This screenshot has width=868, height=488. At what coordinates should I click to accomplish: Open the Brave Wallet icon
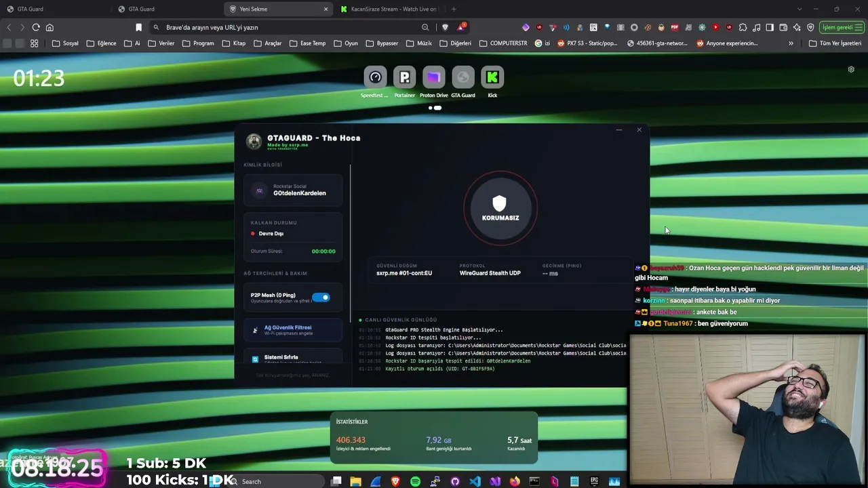click(x=783, y=27)
